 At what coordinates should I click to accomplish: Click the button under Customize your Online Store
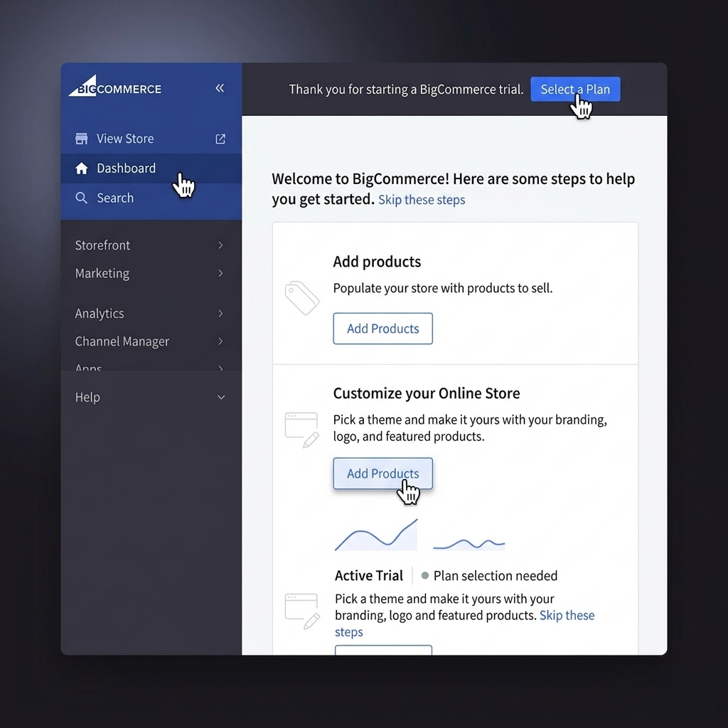(382, 473)
